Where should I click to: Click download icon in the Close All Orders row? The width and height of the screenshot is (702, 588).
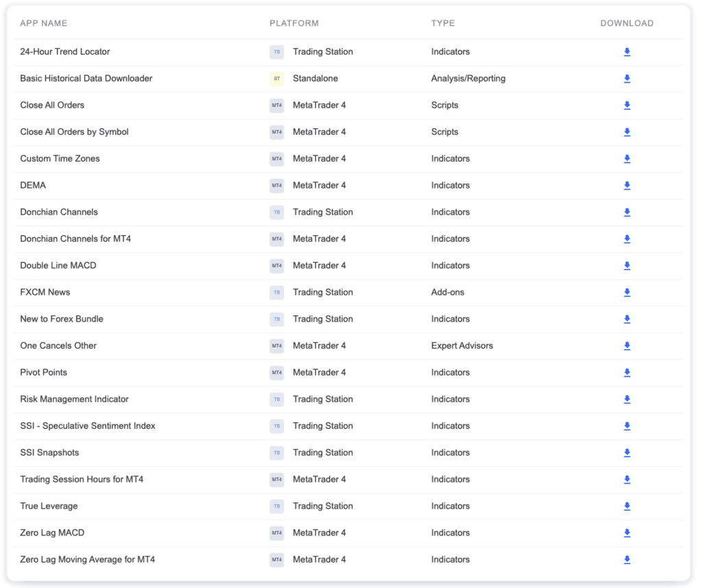click(x=627, y=106)
